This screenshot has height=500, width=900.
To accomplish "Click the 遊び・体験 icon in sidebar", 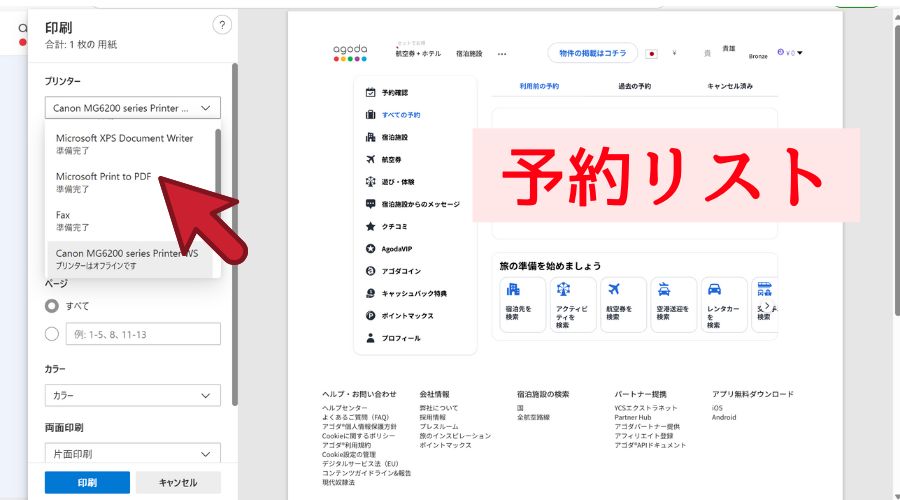I will tap(371, 182).
